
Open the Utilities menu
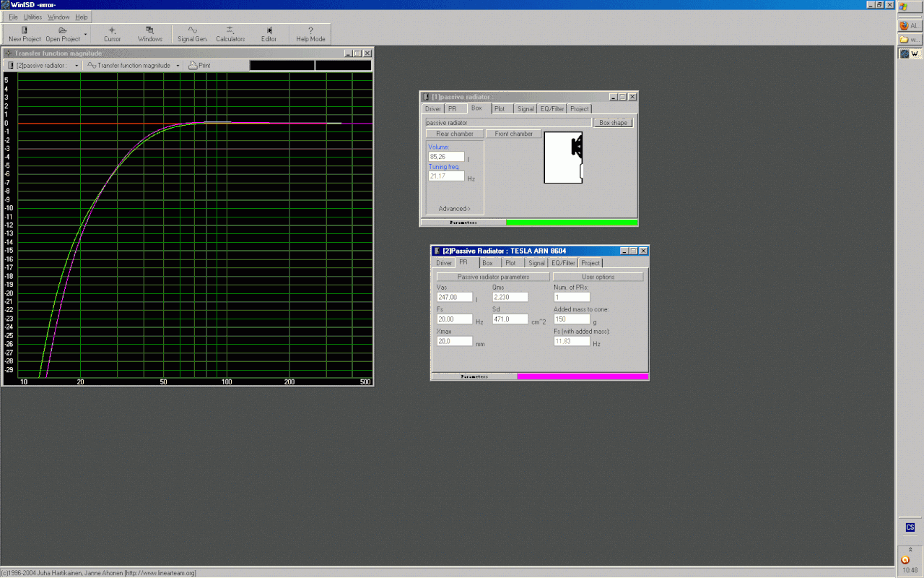pos(32,17)
